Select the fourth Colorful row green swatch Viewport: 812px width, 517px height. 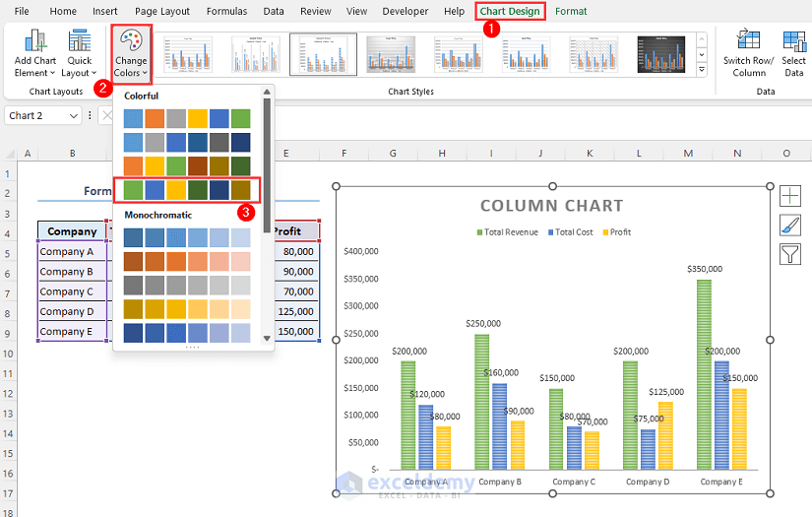(133, 190)
